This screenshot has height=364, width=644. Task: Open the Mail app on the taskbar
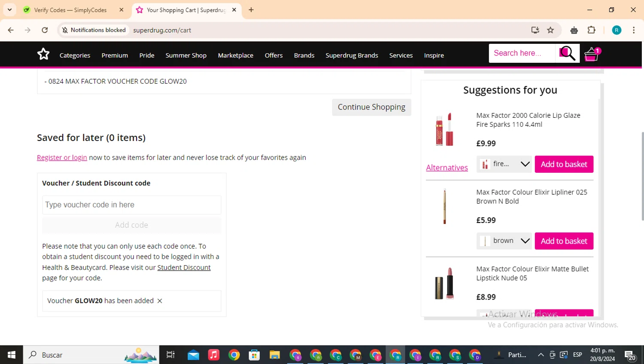pyautogui.click(x=194, y=355)
